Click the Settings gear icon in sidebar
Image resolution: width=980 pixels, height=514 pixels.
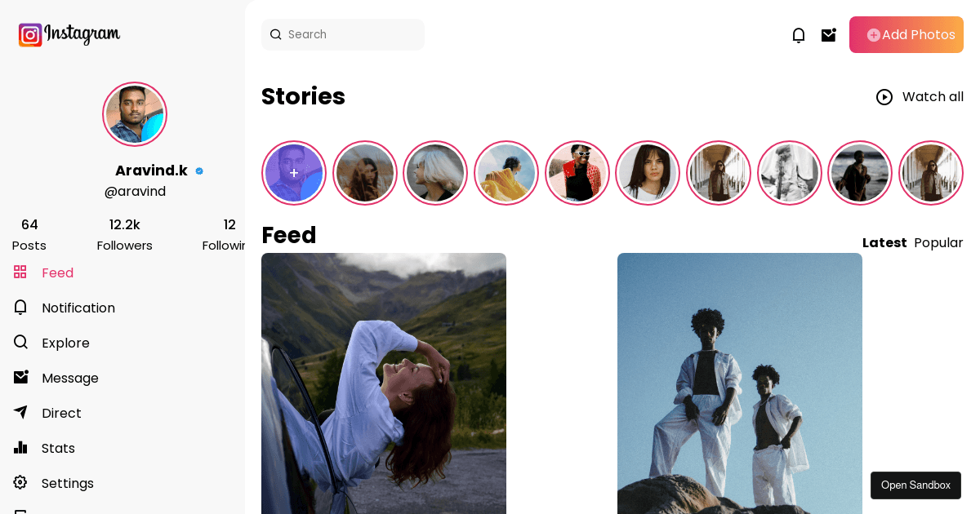[x=20, y=482]
